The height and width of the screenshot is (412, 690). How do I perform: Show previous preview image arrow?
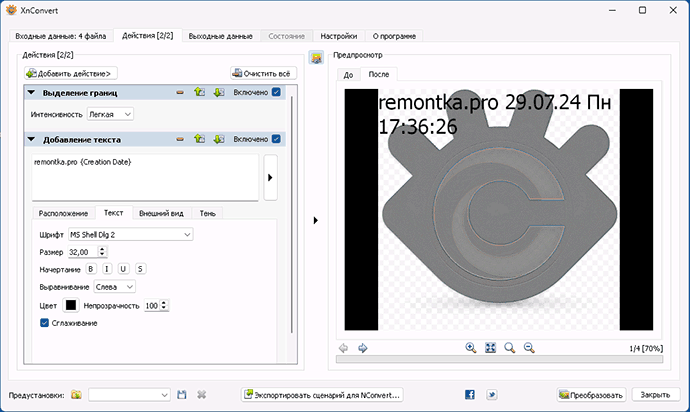pyautogui.click(x=343, y=348)
